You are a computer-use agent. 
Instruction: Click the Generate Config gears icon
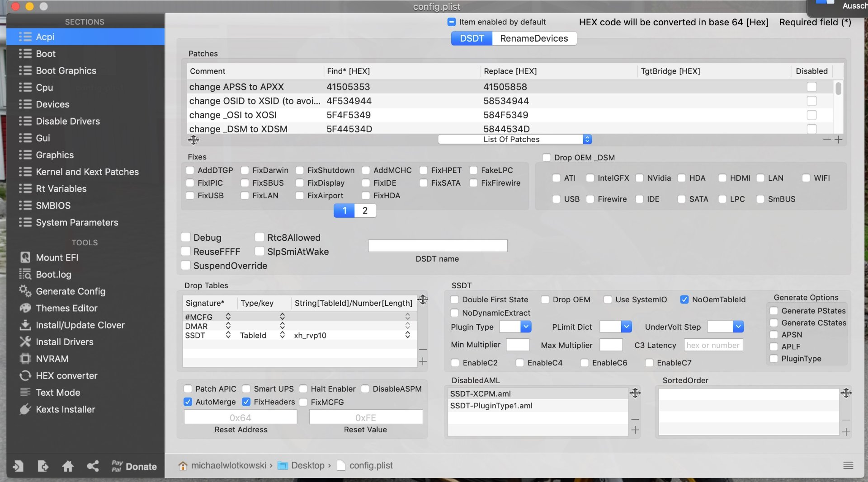[25, 291]
